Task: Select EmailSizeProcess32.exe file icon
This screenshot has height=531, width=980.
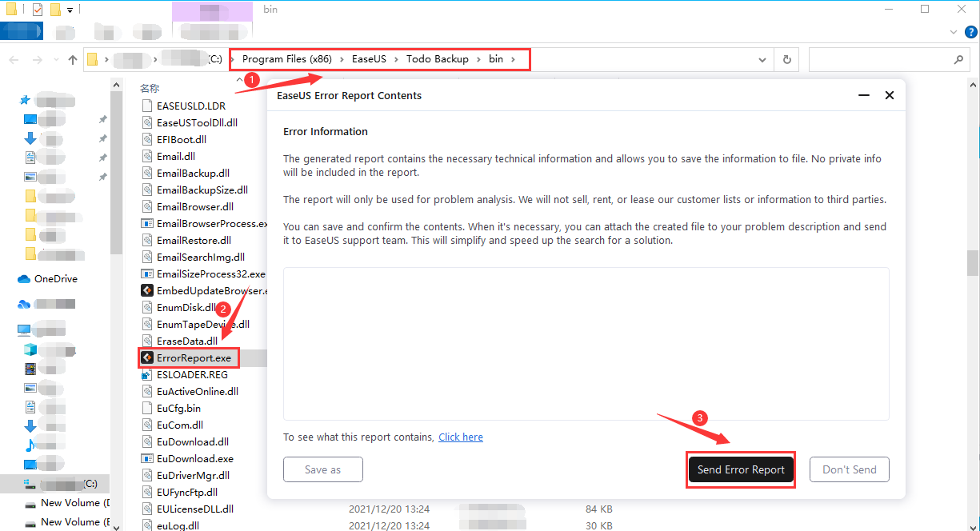Action: pyautogui.click(x=146, y=273)
